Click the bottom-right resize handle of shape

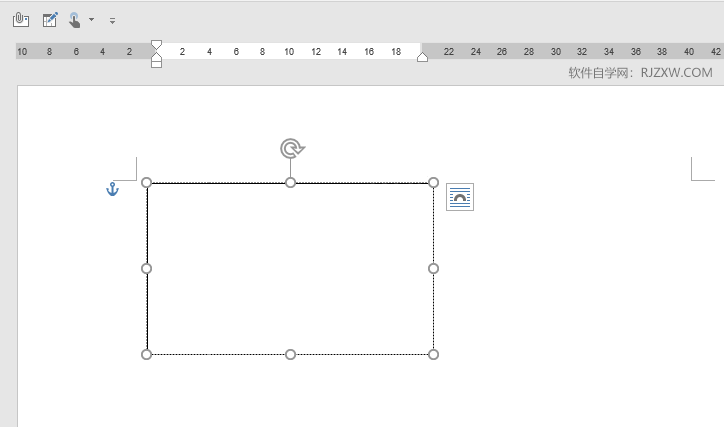click(433, 354)
